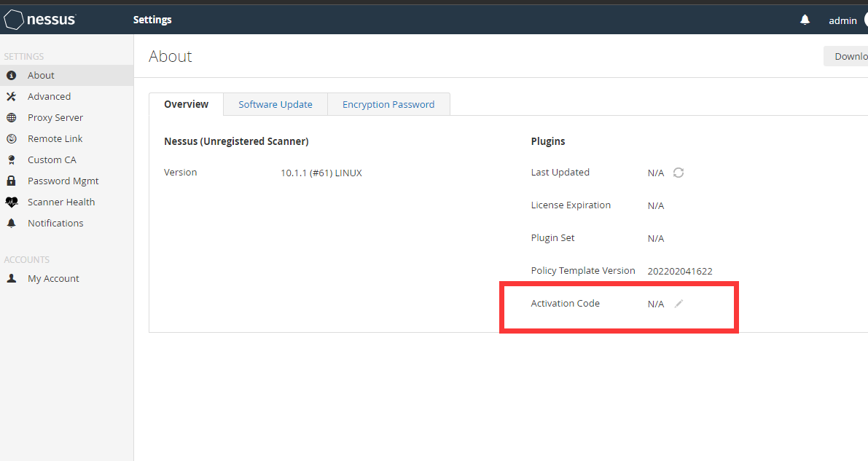Open the Advanced settings page
The image size is (868, 461).
[66, 96]
